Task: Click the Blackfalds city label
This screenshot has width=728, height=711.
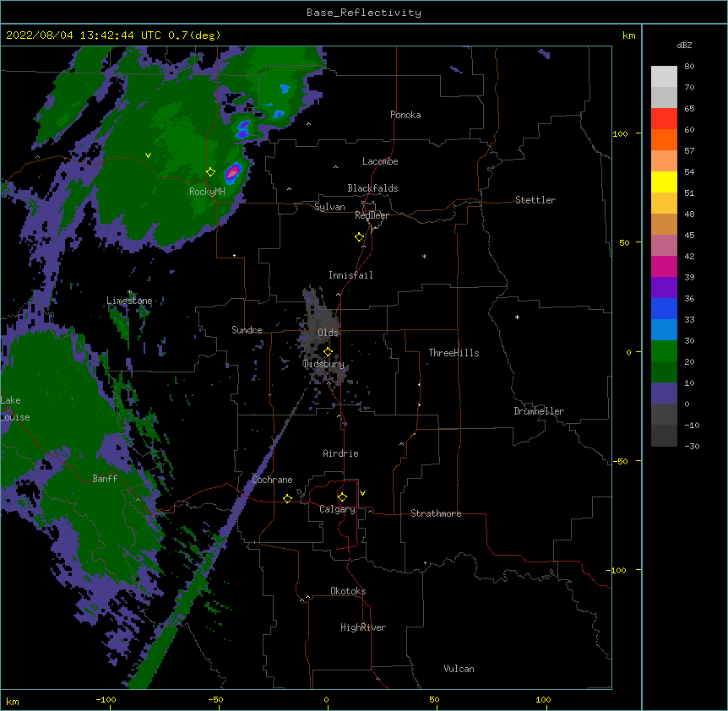Action: pyautogui.click(x=372, y=188)
